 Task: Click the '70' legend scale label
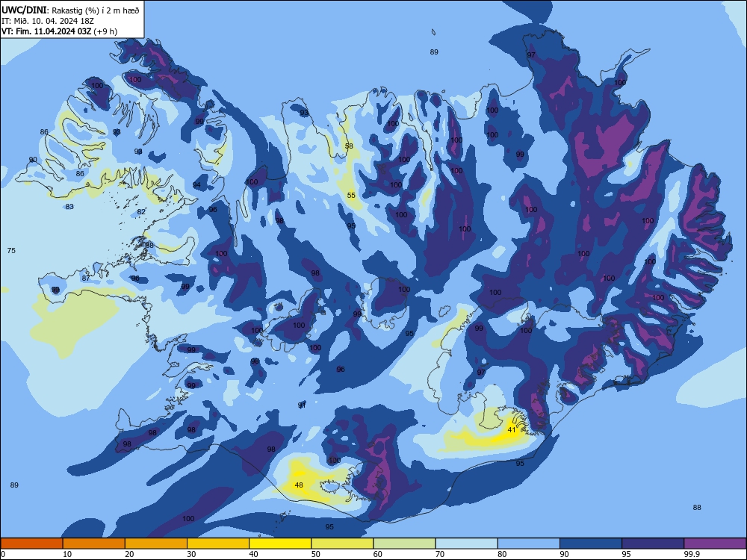coord(440,554)
